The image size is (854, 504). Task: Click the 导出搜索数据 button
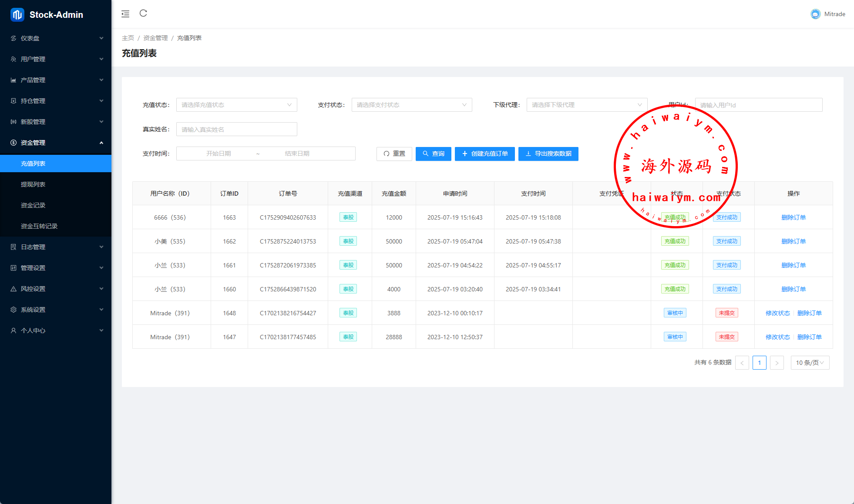(x=548, y=154)
